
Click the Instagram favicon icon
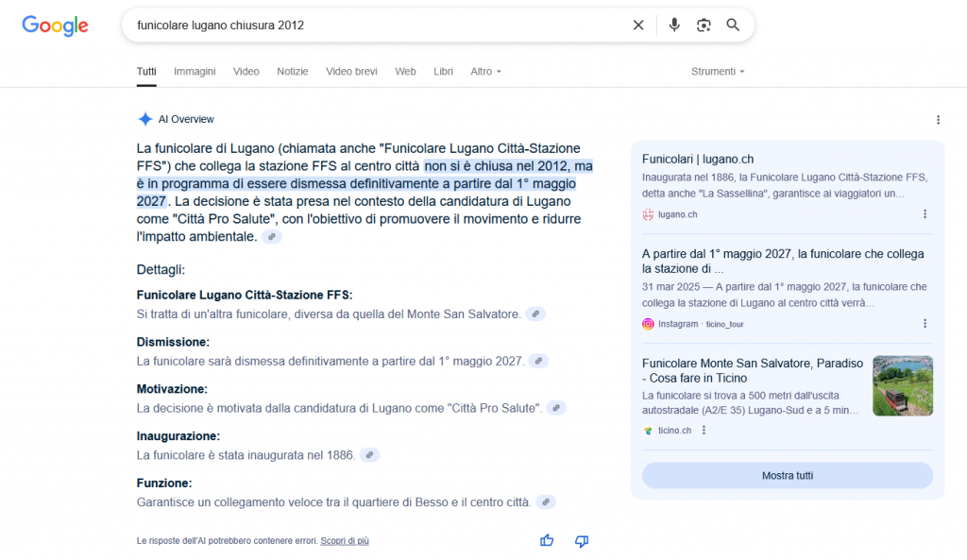(648, 324)
